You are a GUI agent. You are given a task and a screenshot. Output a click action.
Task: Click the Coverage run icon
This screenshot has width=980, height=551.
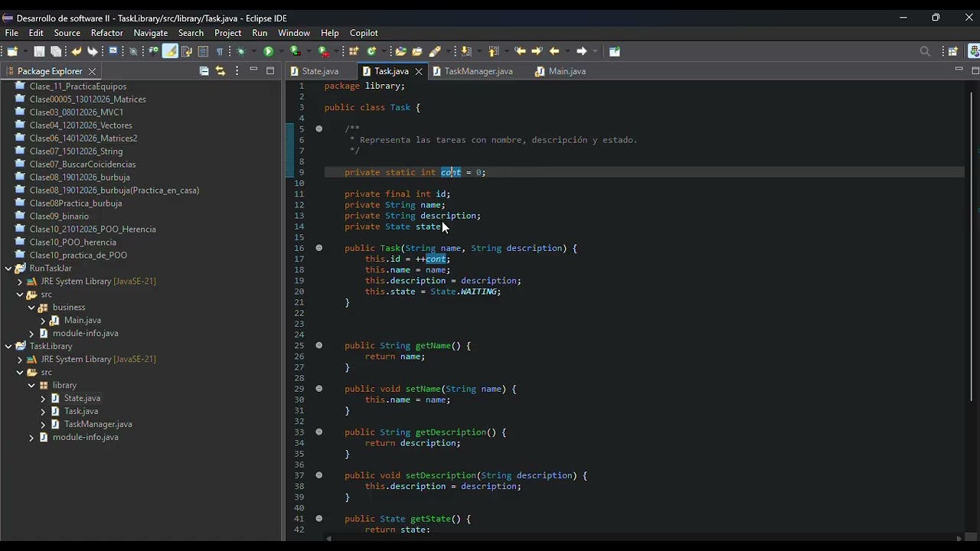point(295,51)
